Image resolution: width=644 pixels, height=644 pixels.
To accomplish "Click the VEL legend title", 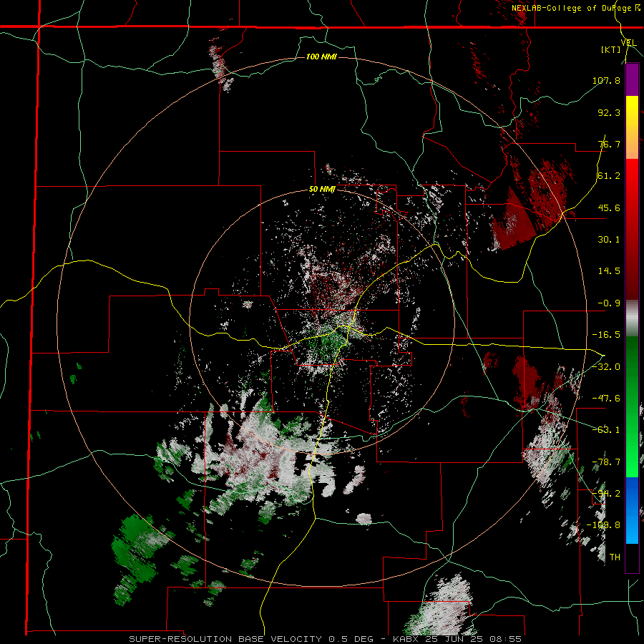I will (628, 43).
